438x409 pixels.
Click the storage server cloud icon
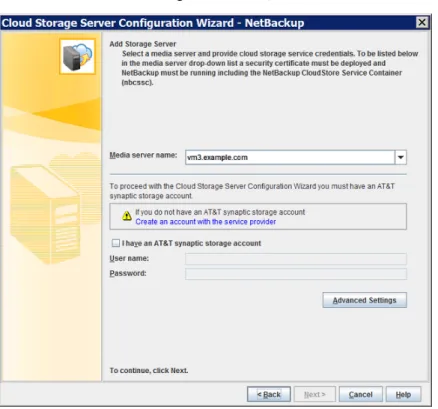click(78, 56)
